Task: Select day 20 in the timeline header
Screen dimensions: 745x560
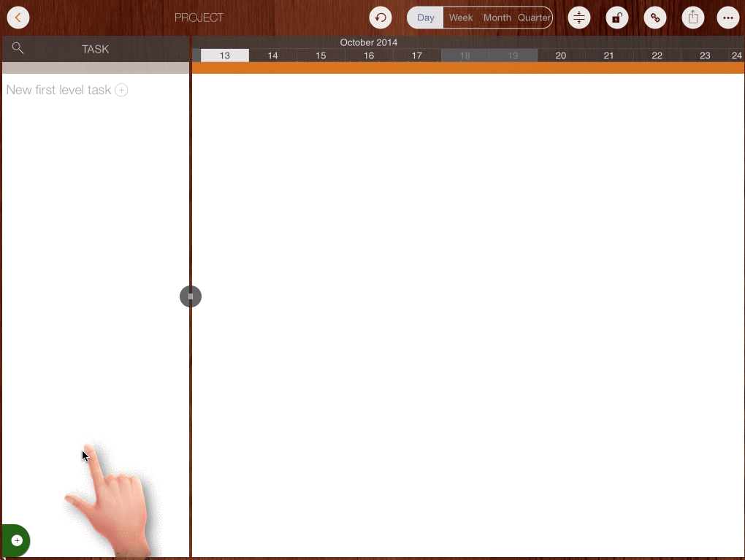Action: tap(561, 55)
